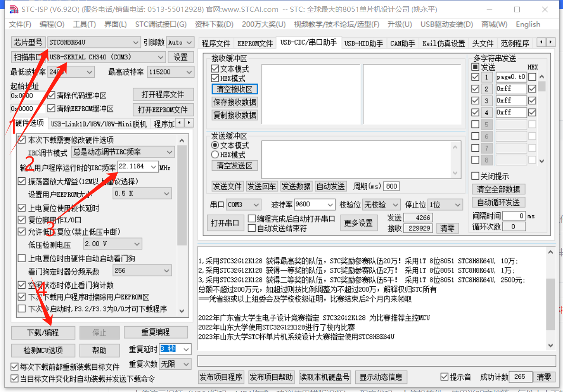Click the 扫描串口 button

(x=28, y=57)
